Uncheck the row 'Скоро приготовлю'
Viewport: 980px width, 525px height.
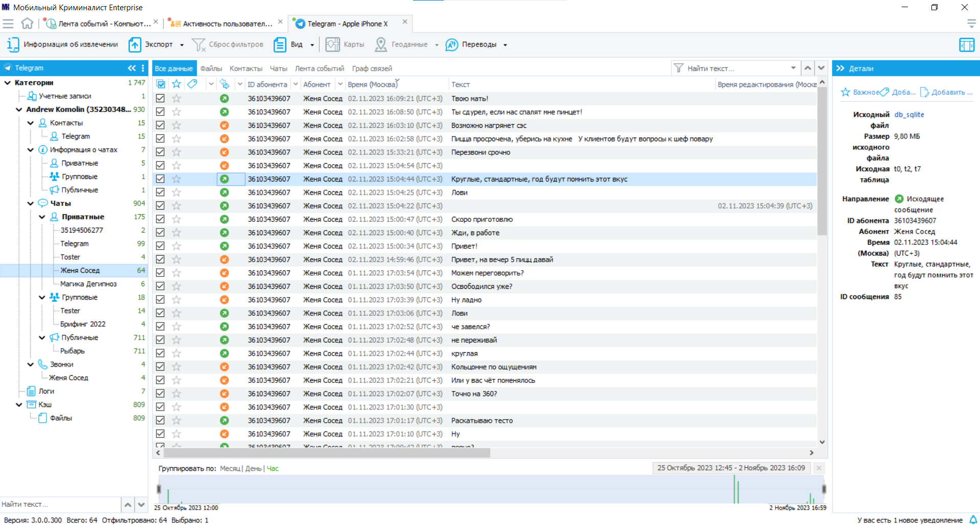pyautogui.click(x=161, y=219)
